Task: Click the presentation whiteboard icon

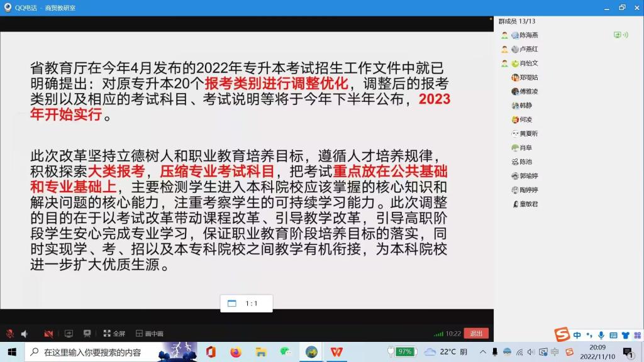Action: coord(87,334)
